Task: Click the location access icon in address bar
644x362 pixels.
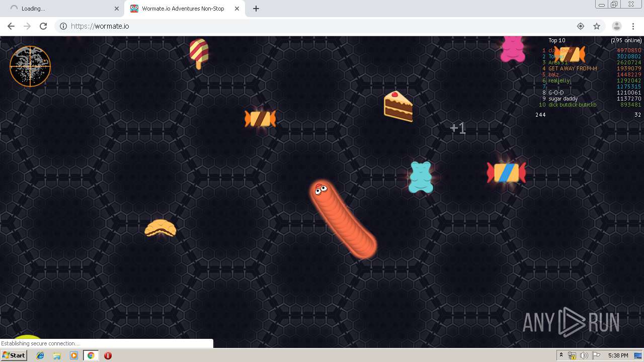Action: point(581,26)
